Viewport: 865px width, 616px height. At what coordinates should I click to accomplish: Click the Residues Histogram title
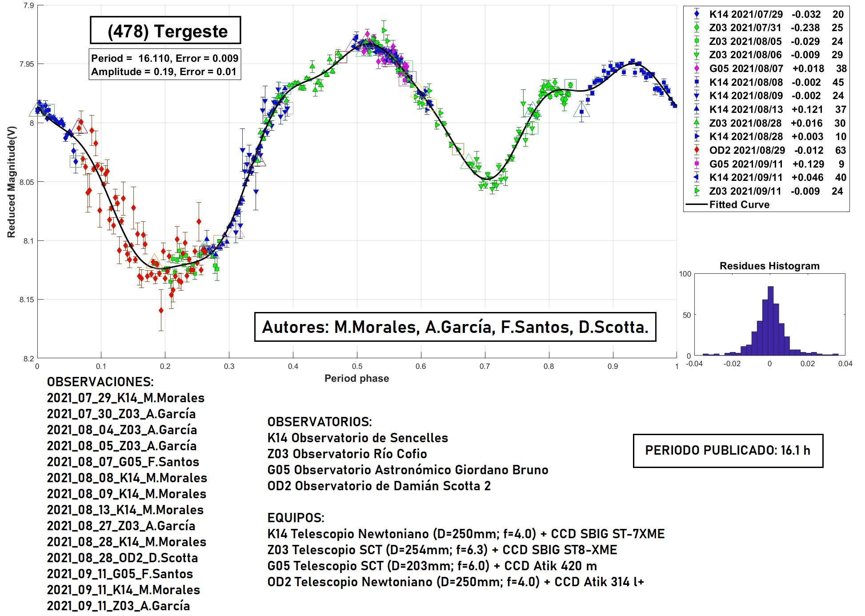click(769, 266)
